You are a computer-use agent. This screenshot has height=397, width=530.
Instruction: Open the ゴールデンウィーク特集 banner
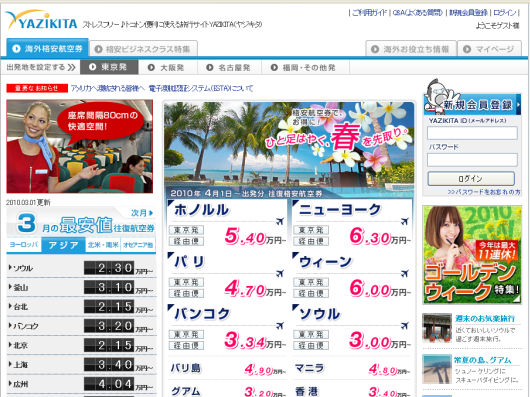click(472, 255)
